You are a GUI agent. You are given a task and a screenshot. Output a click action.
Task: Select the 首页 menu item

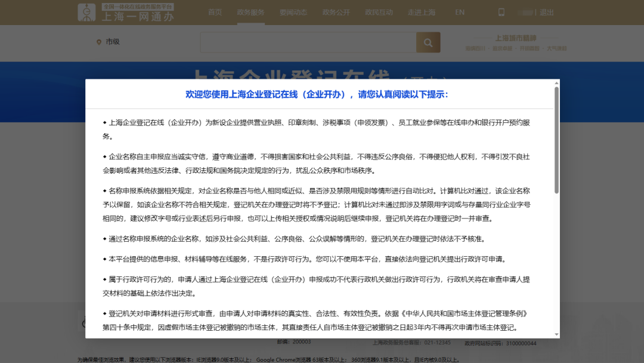215,12
